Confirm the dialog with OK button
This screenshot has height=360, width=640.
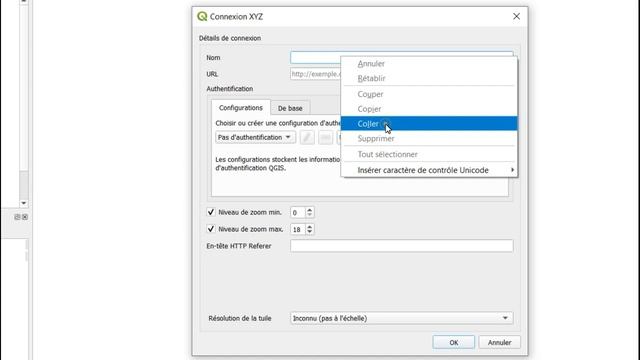tap(453, 342)
